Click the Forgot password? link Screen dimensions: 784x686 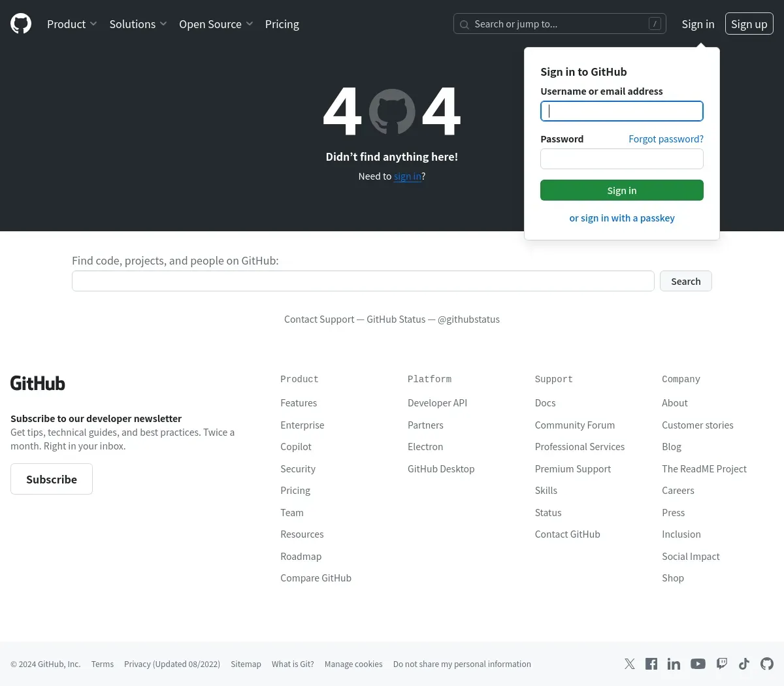(x=666, y=139)
